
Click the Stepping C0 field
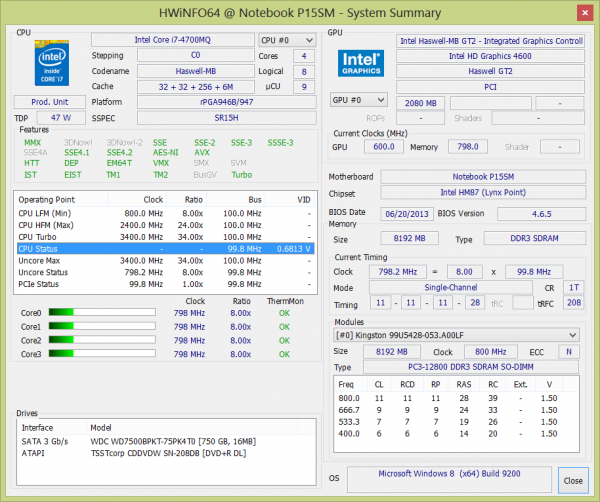coord(196,55)
